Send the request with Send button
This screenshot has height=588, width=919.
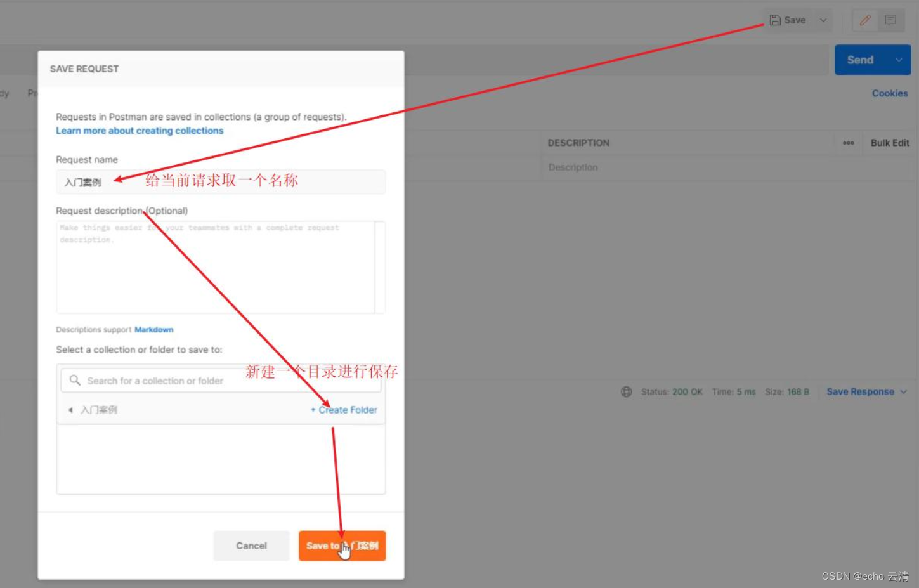(x=860, y=60)
